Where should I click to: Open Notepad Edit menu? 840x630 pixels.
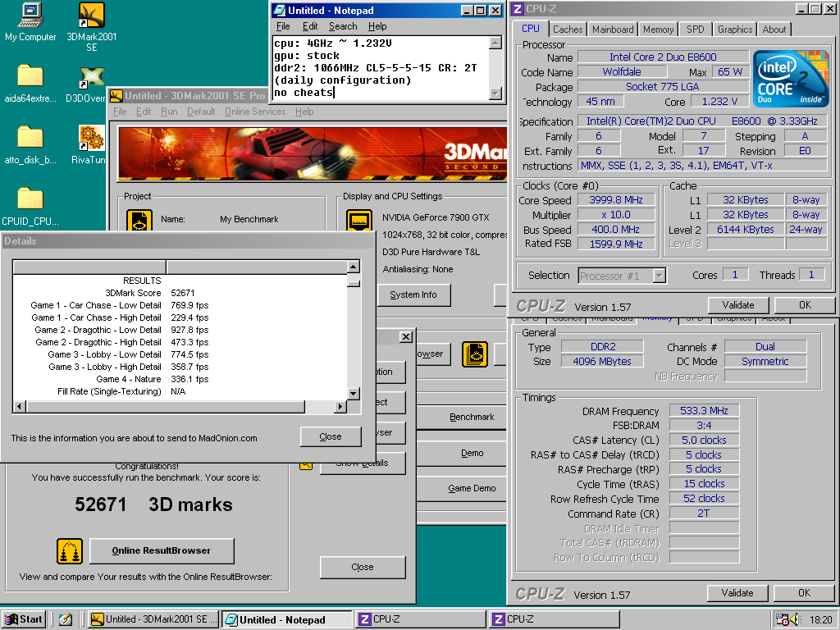click(309, 26)
